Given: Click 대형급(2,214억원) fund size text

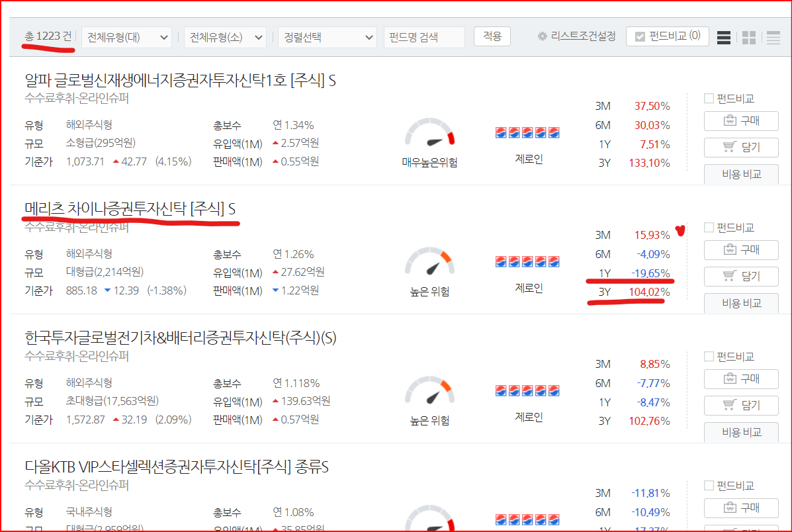Looking at the screenshot, I should click(x=105, y=272).
